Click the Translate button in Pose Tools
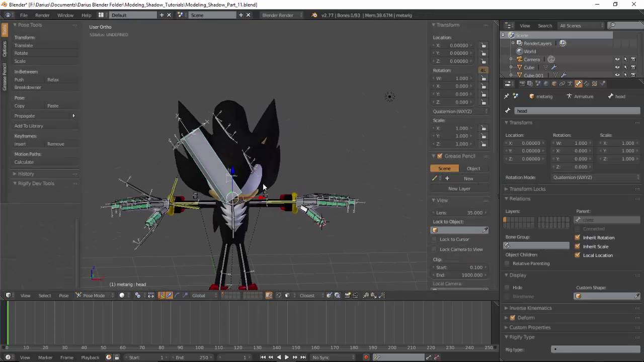The width and height of the screenshot is (644, 362). click(x=44, y=45)
